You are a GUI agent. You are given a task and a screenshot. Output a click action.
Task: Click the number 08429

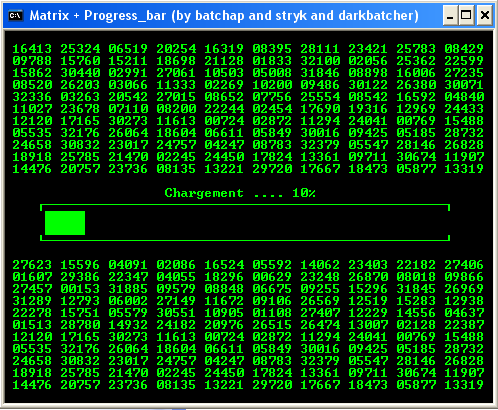(464, 49)
